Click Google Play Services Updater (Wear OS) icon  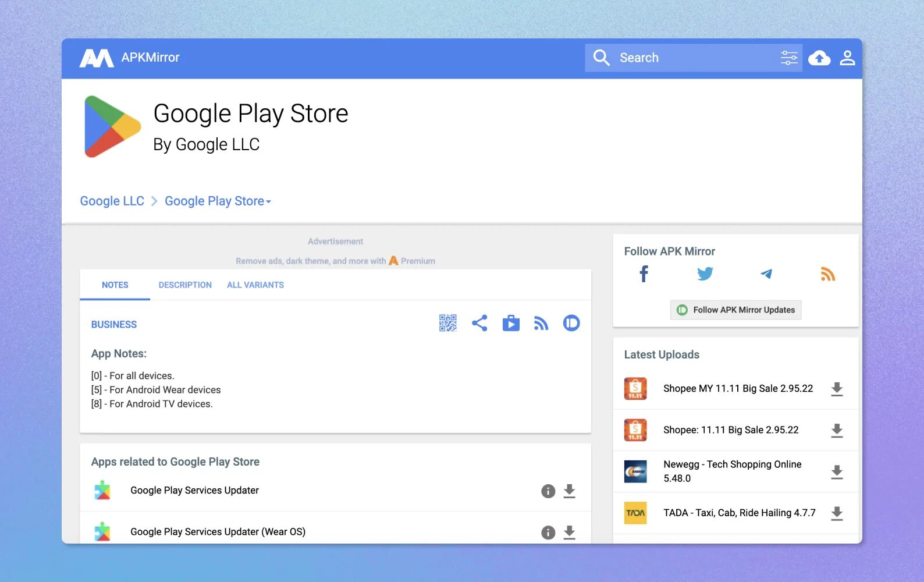click(x=102, y=532)
